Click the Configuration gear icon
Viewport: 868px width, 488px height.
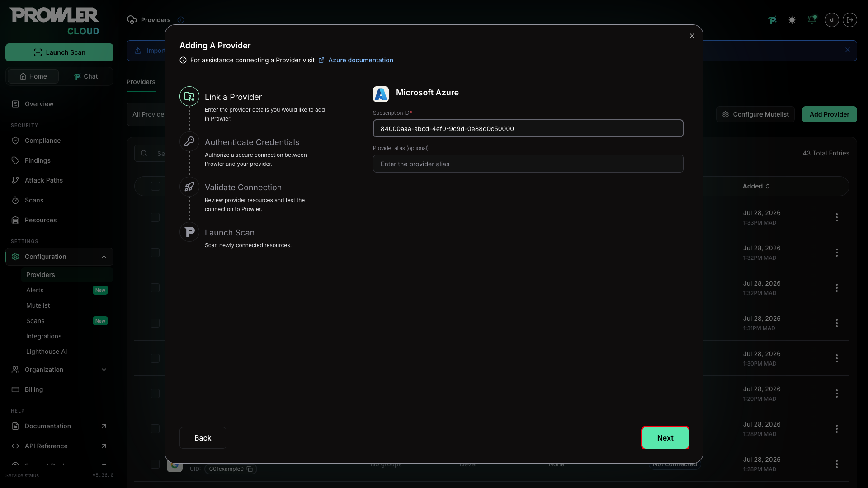tap(15, 257)
